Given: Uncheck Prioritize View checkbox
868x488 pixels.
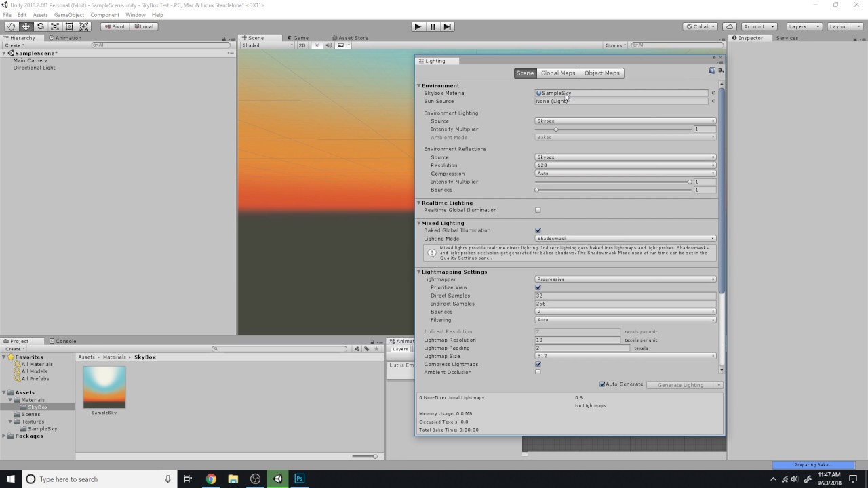Looking at the screenshot, I should (538, 287).
